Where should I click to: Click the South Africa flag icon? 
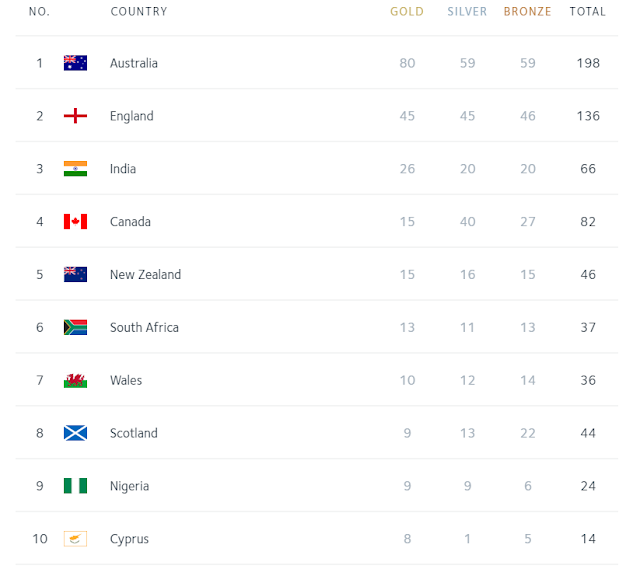tap(75, 328)
